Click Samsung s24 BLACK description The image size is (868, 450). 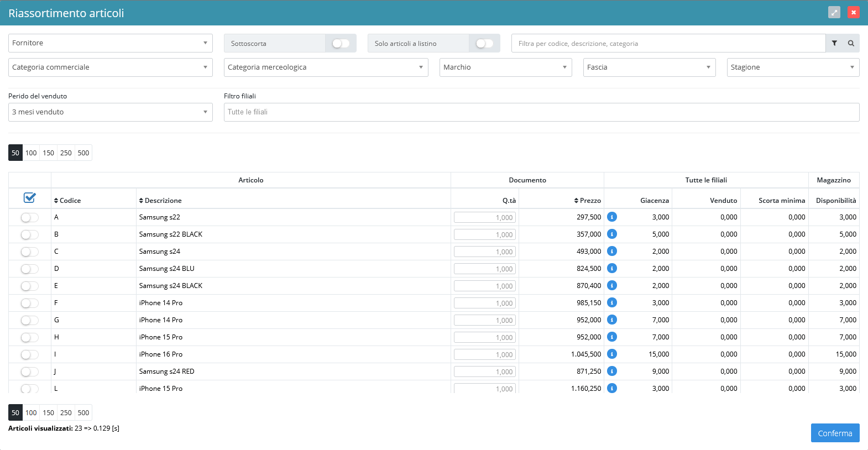[x=171, y=286]
